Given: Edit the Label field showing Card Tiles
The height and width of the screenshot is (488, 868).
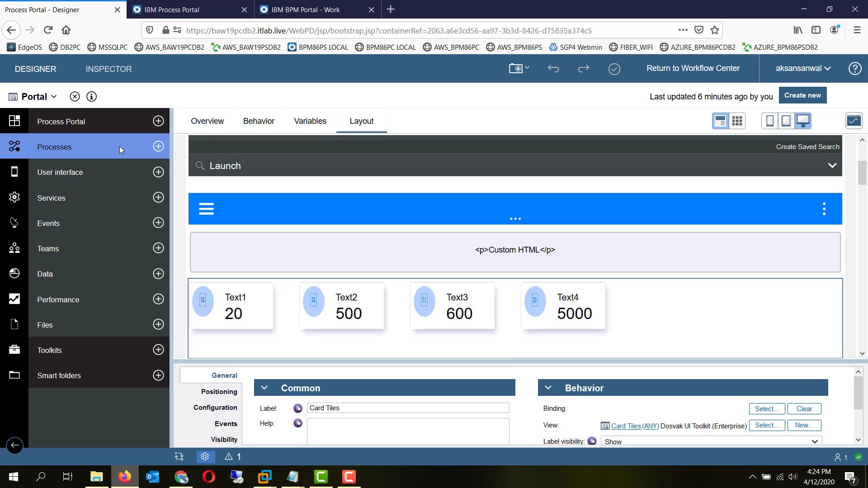Looking at the screenshot, I should 407,408.
